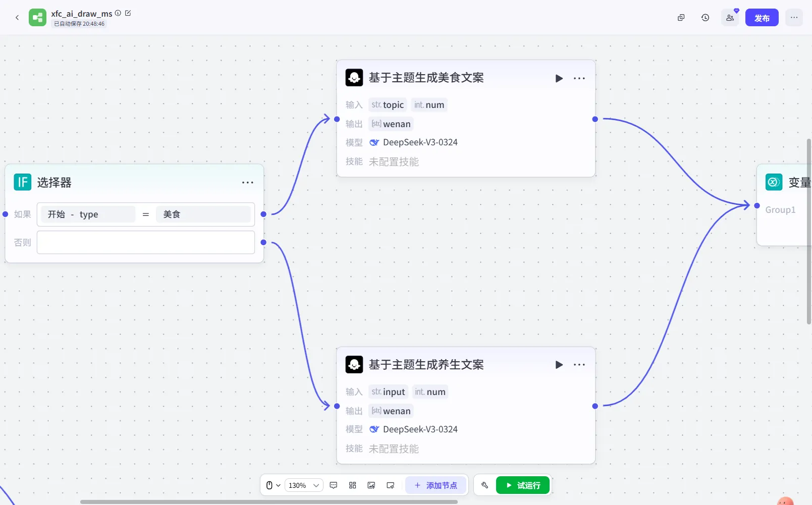The width and height of the screenshot is (812, 505).
Task: Run the 基于主题生成养生文案 node
Action: [559, 365]
